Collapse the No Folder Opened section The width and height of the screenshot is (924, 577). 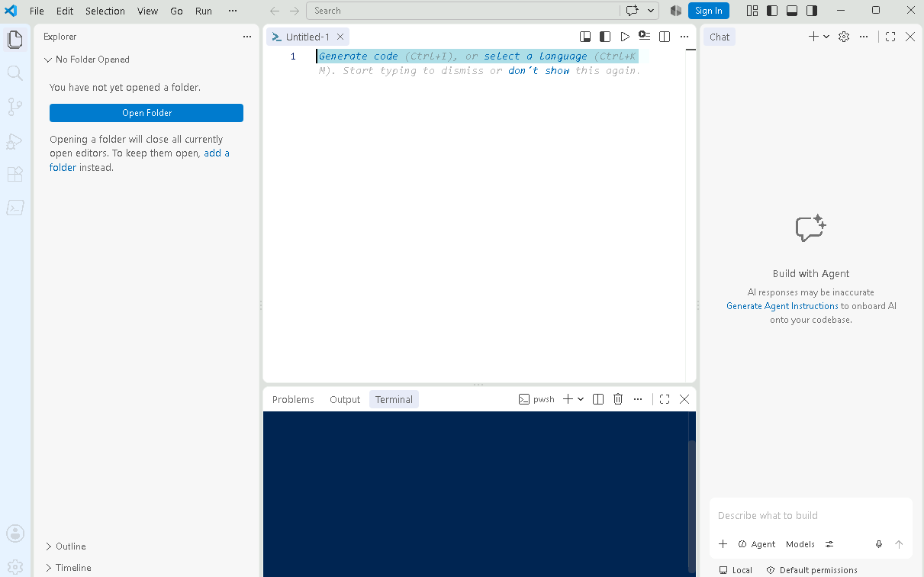tap(147, 60)
